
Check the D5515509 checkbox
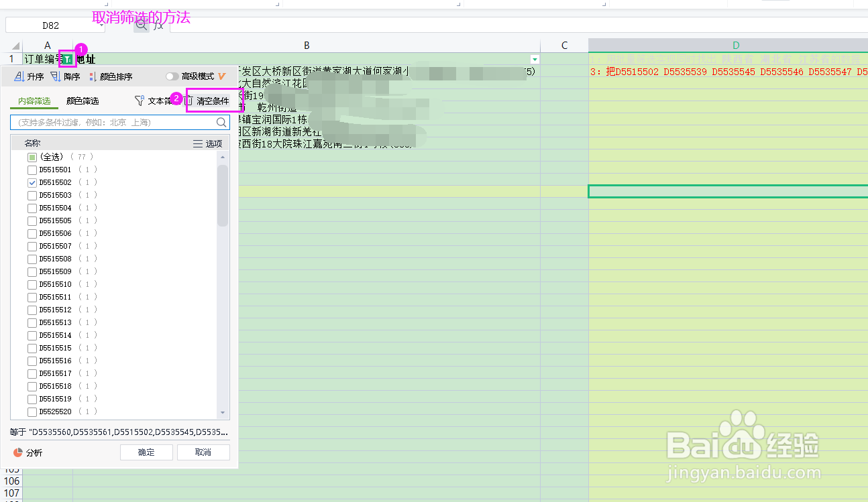(x=32, y=271)
